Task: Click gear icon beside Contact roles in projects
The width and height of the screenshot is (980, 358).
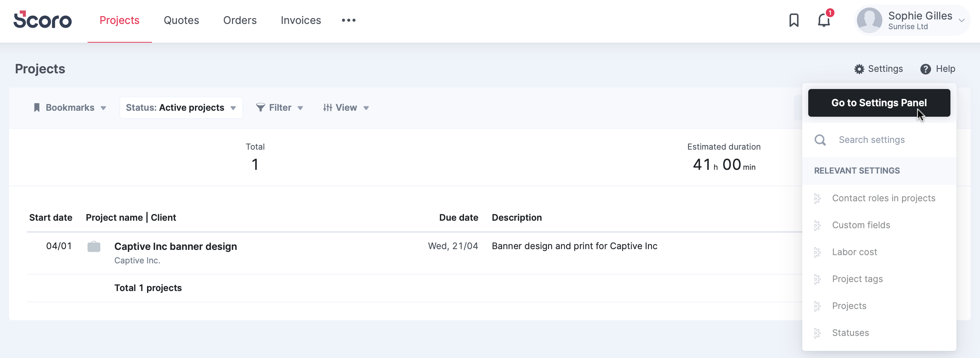Action: point(817,198)
